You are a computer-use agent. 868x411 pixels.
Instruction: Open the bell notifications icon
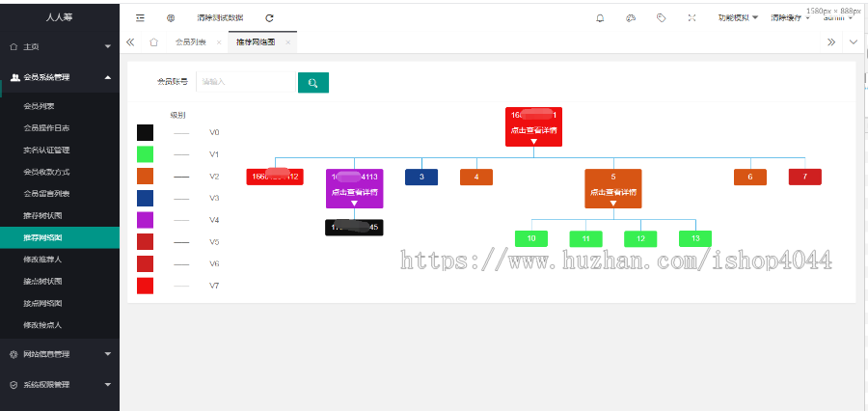(600, 17)
